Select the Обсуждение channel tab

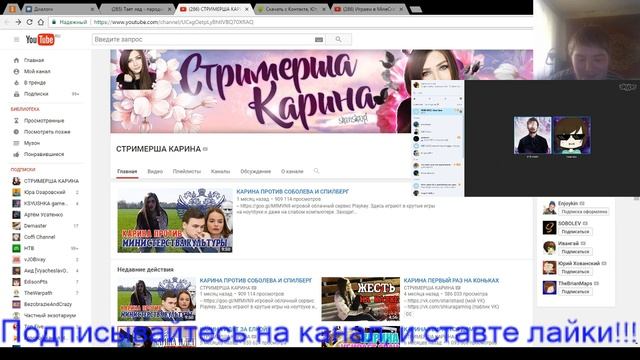[x=256, y=171]
